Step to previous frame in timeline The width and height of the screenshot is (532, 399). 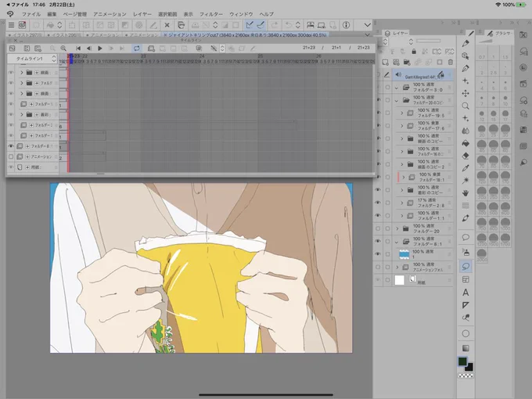click(89, 49)
